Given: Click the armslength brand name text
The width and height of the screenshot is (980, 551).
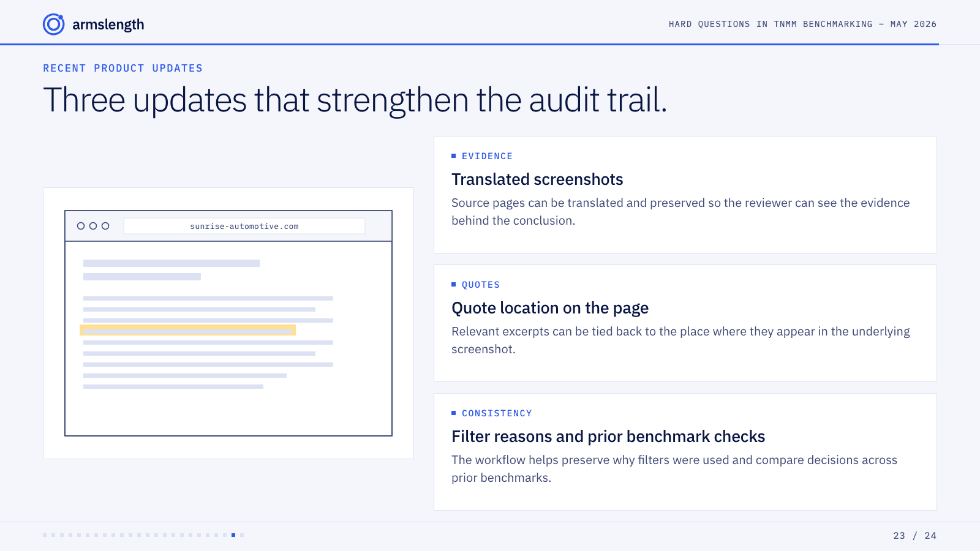Looking at the screenshot, I should (108, 24).
